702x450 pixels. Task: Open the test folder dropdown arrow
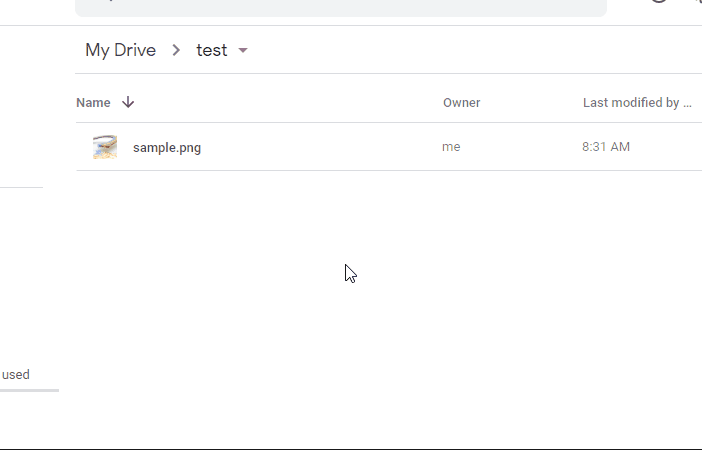coord(243,50)
